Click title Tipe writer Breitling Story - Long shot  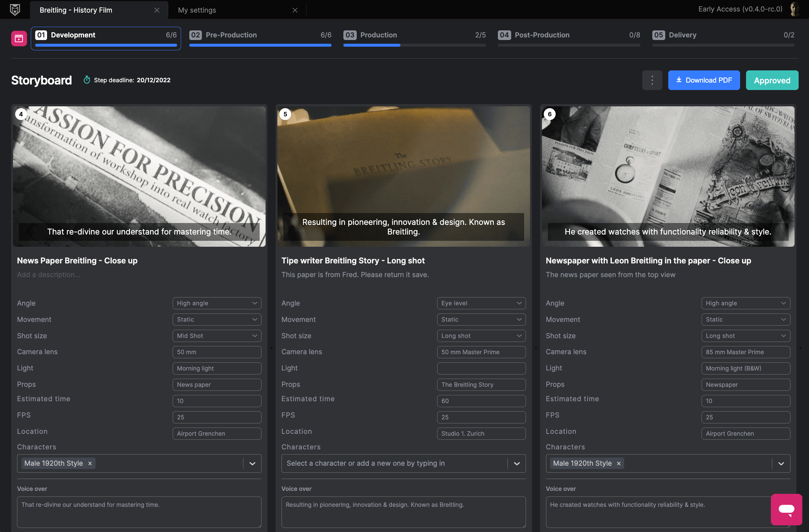353,260
